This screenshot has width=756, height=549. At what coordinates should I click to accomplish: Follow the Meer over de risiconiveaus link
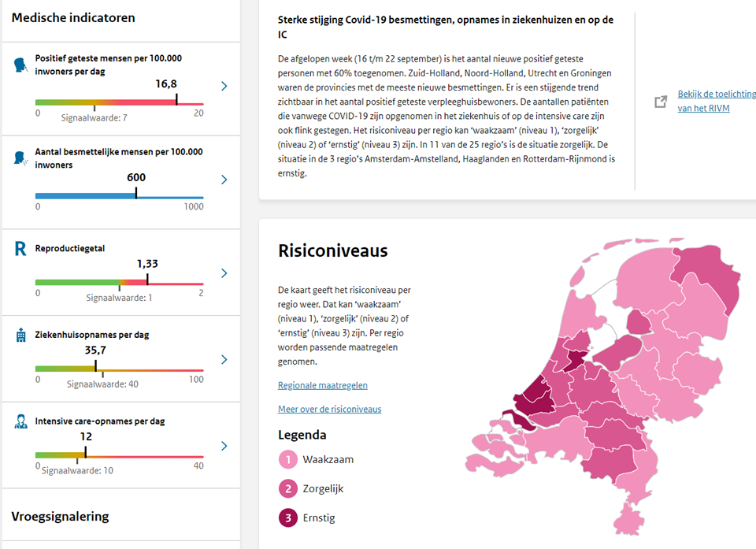coord(329,410)
